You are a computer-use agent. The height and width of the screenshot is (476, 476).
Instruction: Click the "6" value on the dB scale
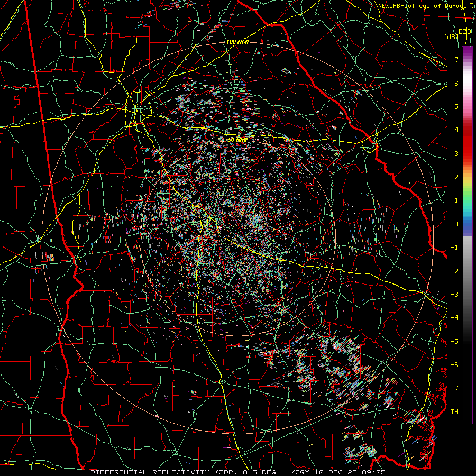point(456,83)
